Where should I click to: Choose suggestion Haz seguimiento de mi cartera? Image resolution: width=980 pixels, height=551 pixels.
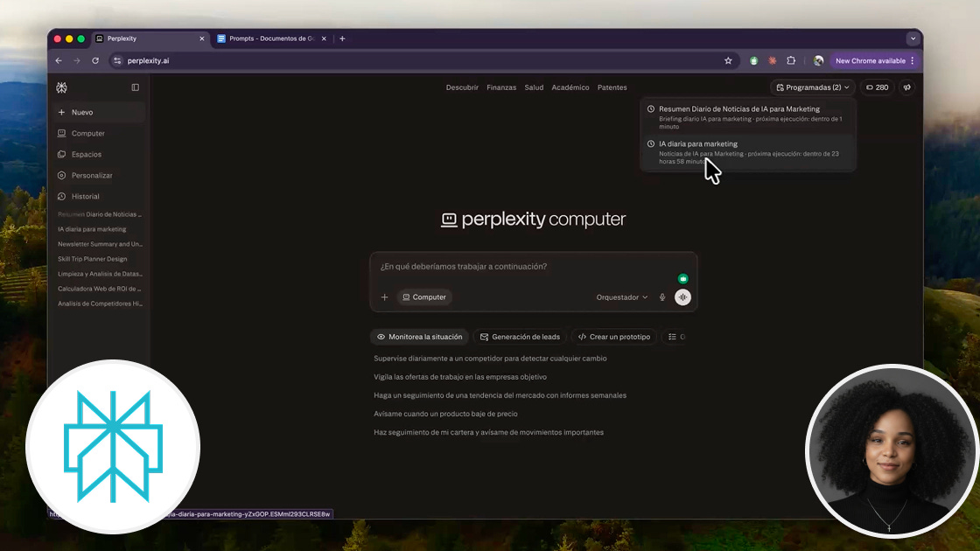pyautogui.click(x=489, y=432)
